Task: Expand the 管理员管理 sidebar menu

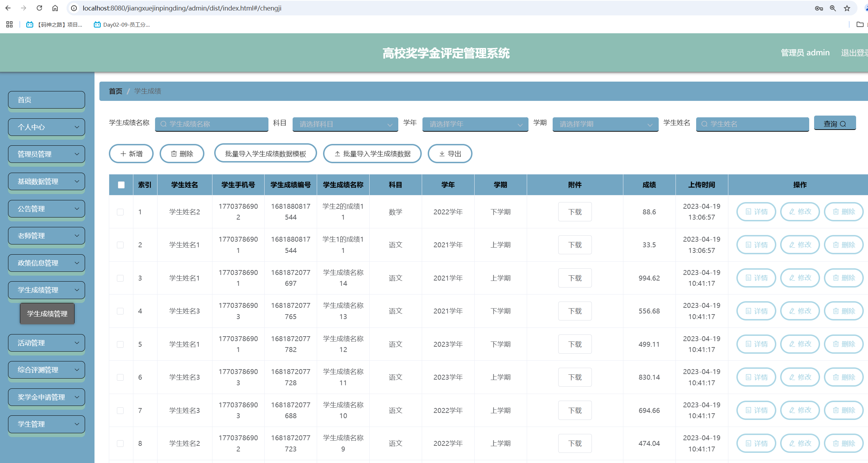Action: pyautogui.click(x=47, y=154)
